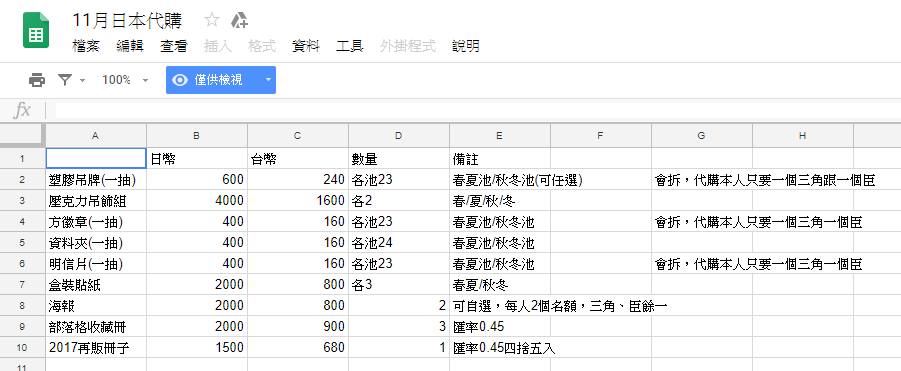This screenshot has height=371, width=901.
Task: Select column D header
Action: 399,136
